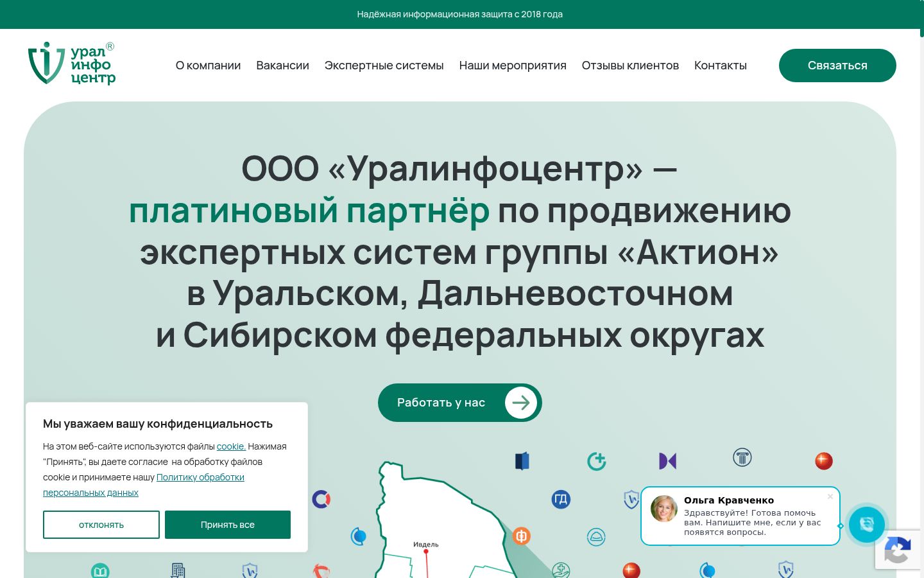Viewport: 924px width, 578px height.
Task: Click the blue sphere icon left of Ивдель
Action: 359,536
